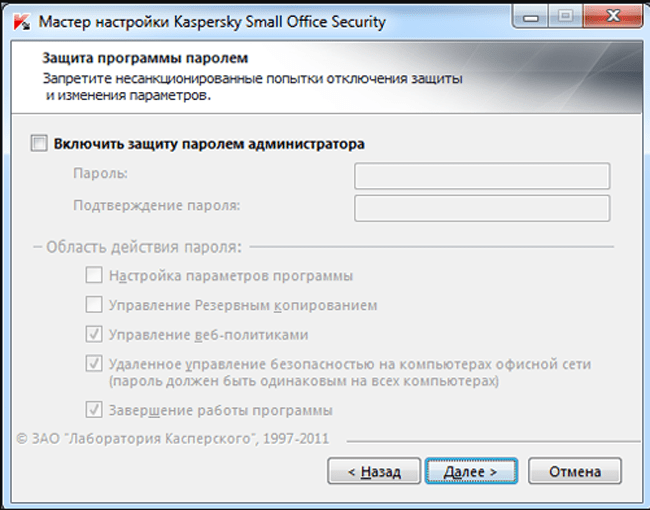Click the Пароль input field
The image size is (650, 510).
point(482,176)
